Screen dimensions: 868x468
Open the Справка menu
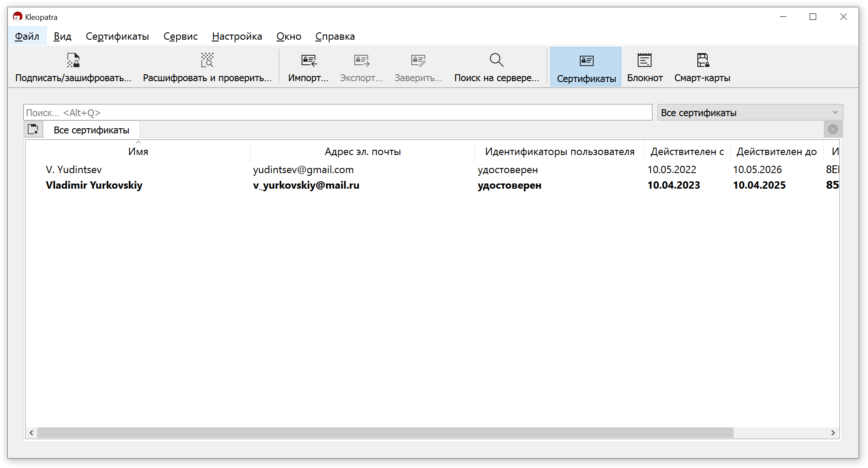click(335, 36)
